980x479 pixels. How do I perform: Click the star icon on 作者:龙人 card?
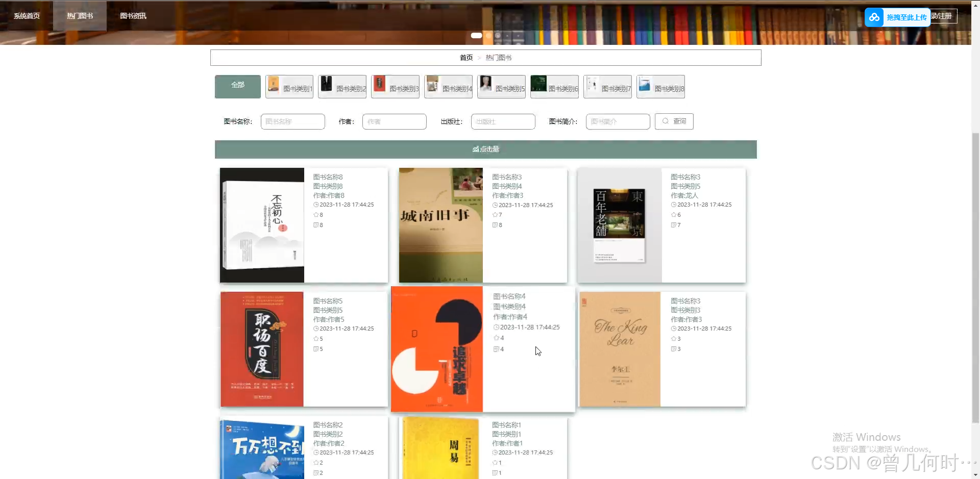click(x=674, y=215)
